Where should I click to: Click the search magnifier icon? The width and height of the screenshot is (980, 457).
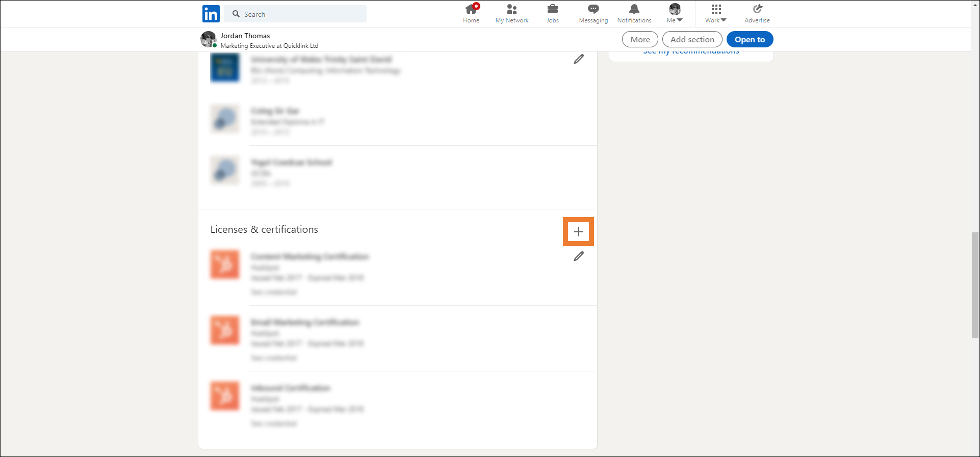pos(236,14)
